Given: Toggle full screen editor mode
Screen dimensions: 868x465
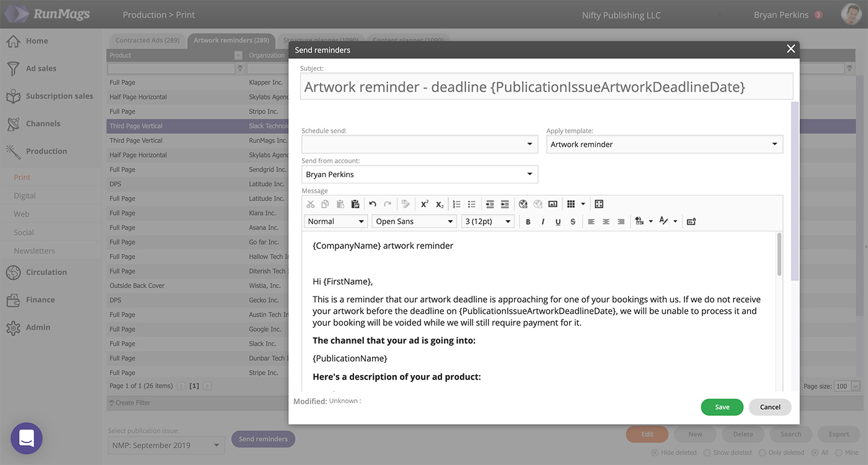Looking at the screenshot, I should pos(599,204).
